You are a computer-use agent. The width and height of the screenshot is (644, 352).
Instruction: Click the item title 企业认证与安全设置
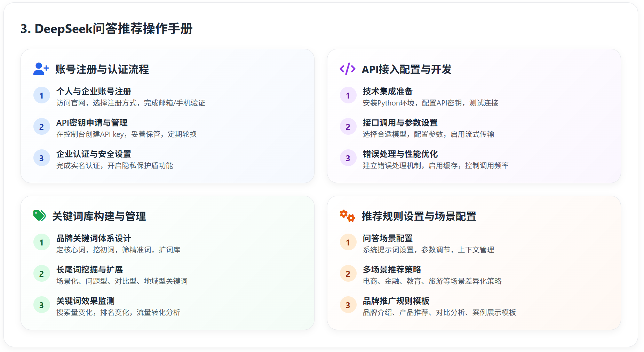[x=94, y=154]
